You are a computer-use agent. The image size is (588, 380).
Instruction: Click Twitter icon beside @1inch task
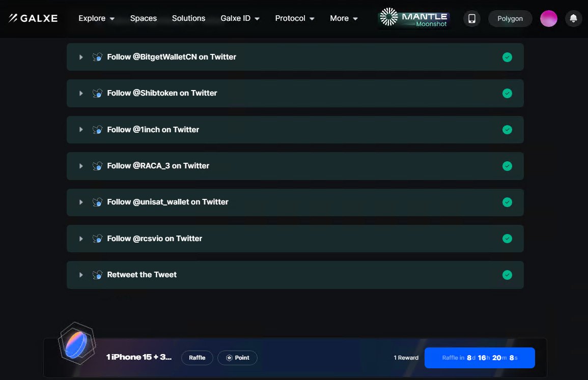[x=98, y=129]
